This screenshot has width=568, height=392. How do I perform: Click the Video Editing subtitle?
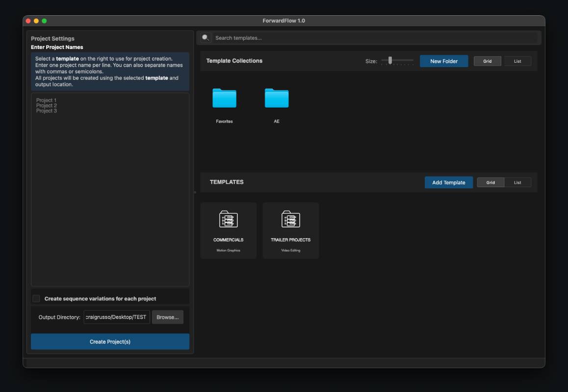[x=290, y=250]
